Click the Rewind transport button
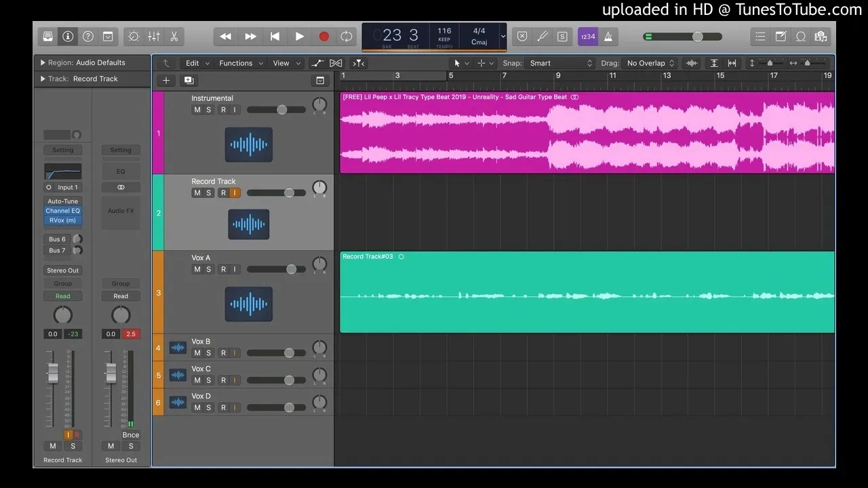The width and height of the screenshot is (868, 488). click(x=226, y=37)
